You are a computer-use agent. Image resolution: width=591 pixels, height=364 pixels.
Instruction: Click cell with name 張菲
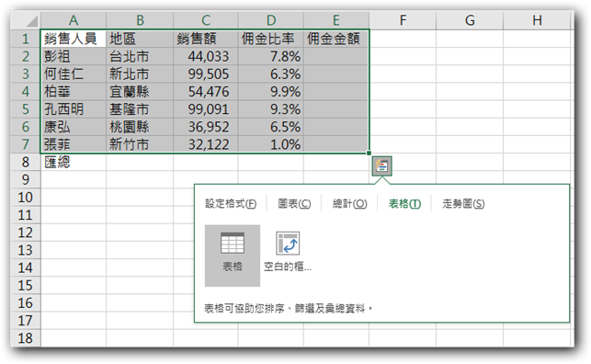click(x=74, y=144)
